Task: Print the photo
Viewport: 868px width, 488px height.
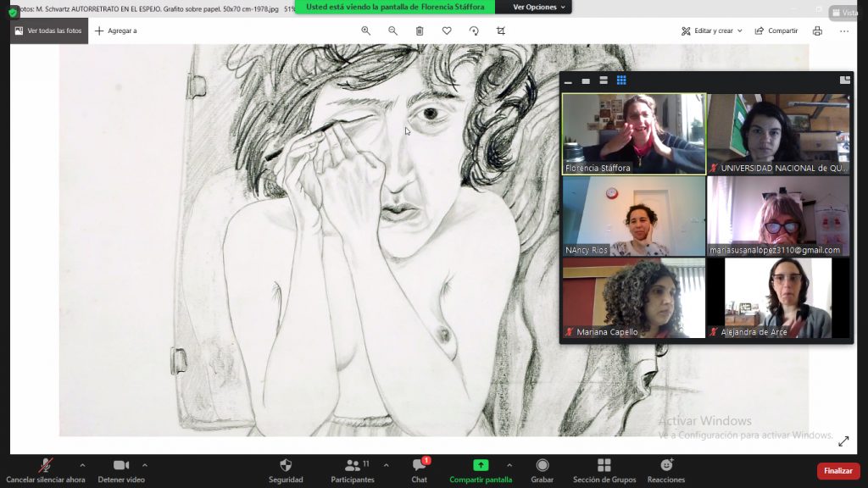Action: tap(817, 30)
